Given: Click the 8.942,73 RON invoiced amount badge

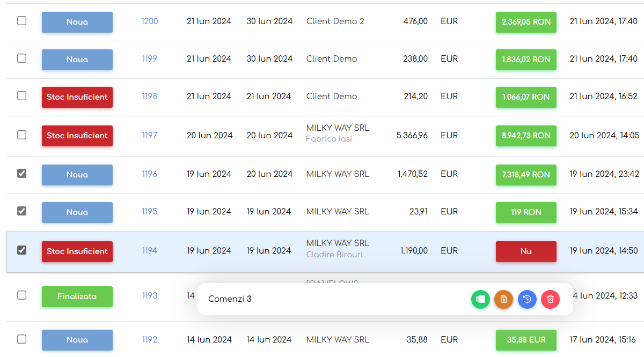Looking at the screenshot, I should [x=526, y=136].
